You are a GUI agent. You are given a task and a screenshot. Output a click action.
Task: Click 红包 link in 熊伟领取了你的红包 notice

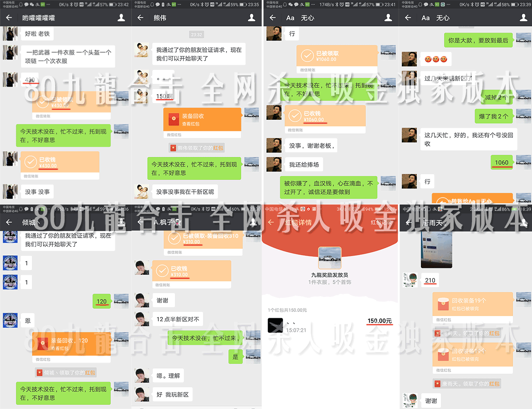[x=218, y=148]
